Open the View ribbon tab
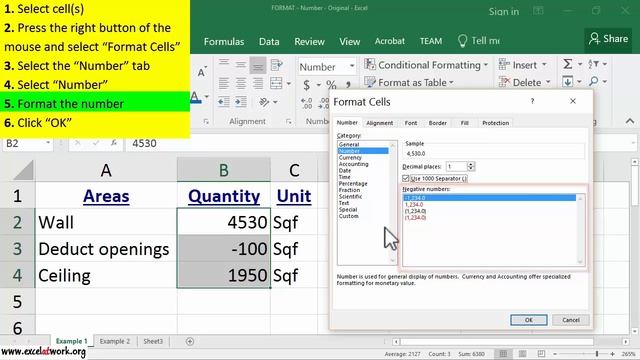The height and width of the screenshot is (360, 640). 349,42
